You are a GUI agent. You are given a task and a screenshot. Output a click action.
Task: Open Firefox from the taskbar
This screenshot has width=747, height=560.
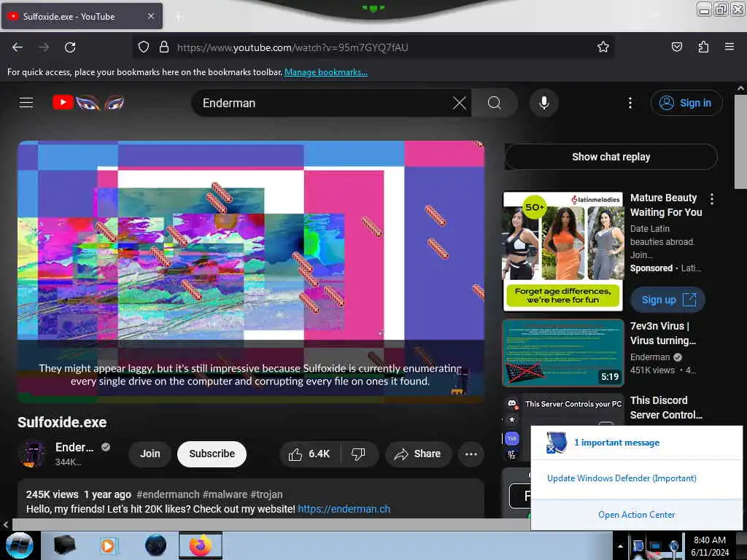coord(201,545)
